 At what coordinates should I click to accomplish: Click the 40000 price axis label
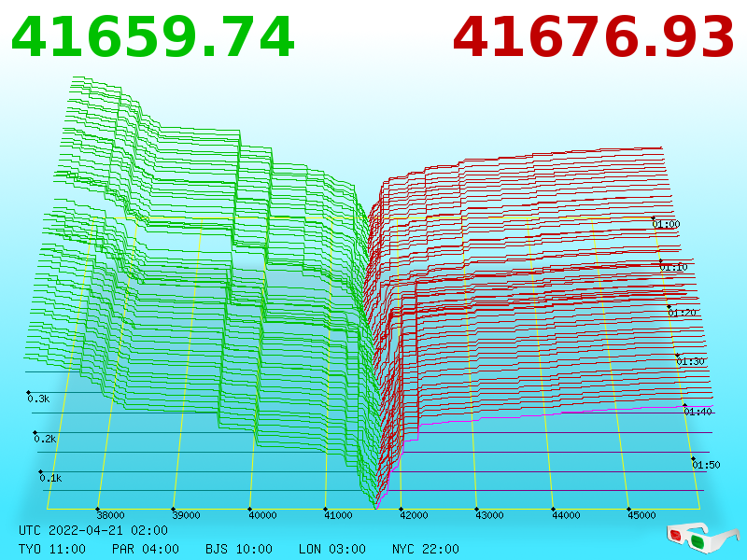pos(262,515)
